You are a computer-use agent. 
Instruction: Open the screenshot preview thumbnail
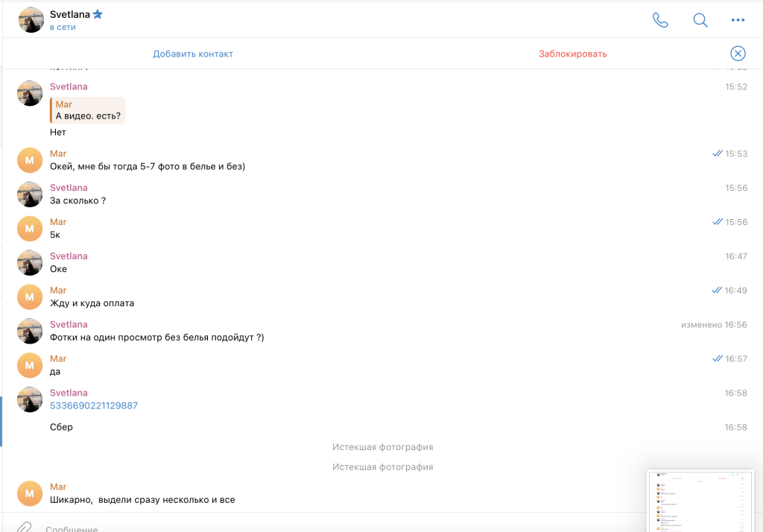tap(700, 499)
